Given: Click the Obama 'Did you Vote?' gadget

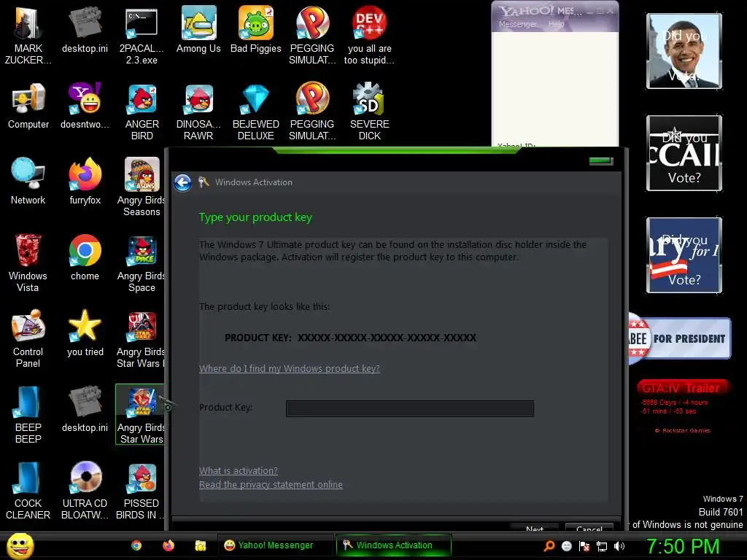Looking at the screenshot, I should 684,51.
